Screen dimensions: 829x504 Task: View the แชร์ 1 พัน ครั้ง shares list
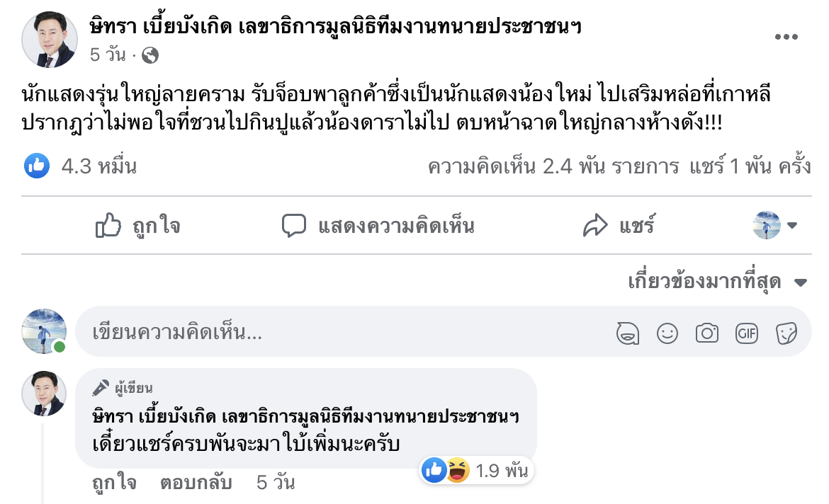[x=750, y=167]
